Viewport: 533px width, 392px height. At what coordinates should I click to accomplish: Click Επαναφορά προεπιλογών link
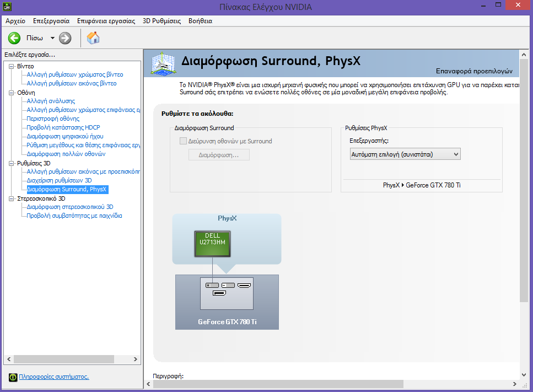pyautogui.click(x=474, y=71)
